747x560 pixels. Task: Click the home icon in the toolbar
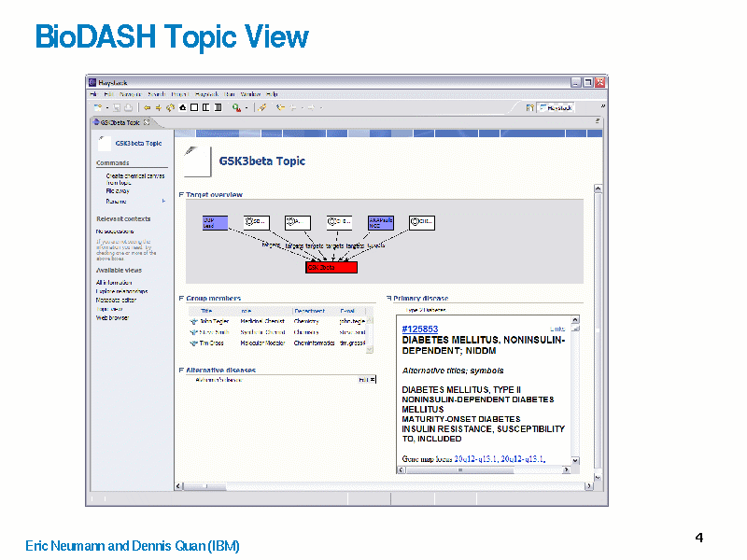tap(182, 107)
